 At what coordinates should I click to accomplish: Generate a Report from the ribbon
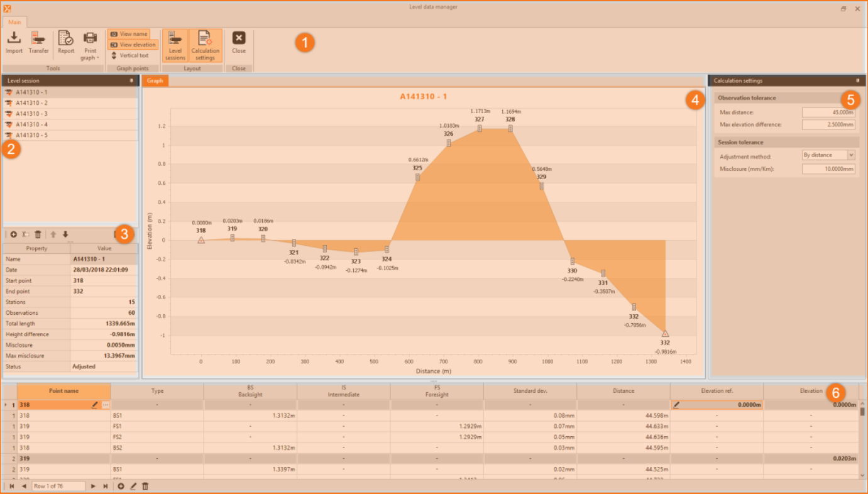click(x=66, y=42)
